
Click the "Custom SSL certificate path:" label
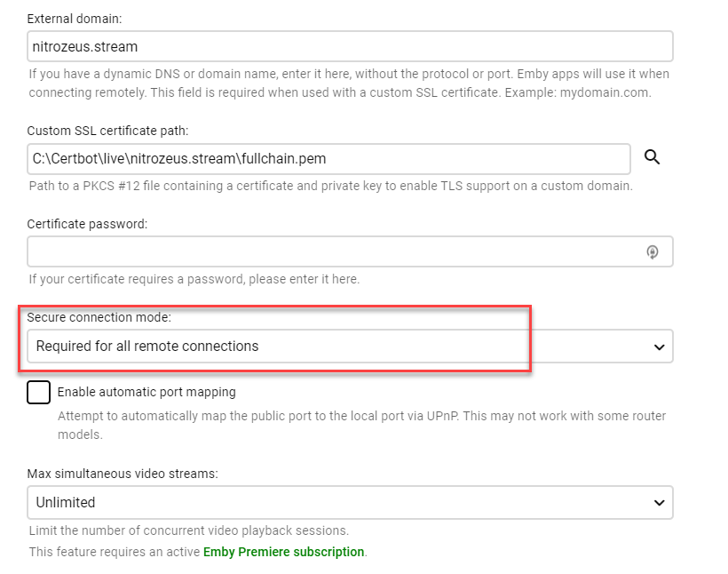coord(107,131)
